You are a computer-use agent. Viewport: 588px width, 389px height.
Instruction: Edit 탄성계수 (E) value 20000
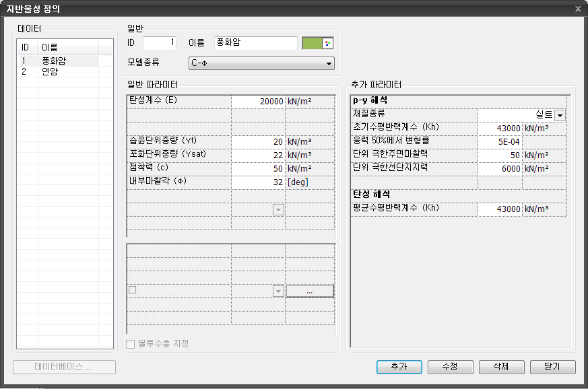click(x=258, y=102)
